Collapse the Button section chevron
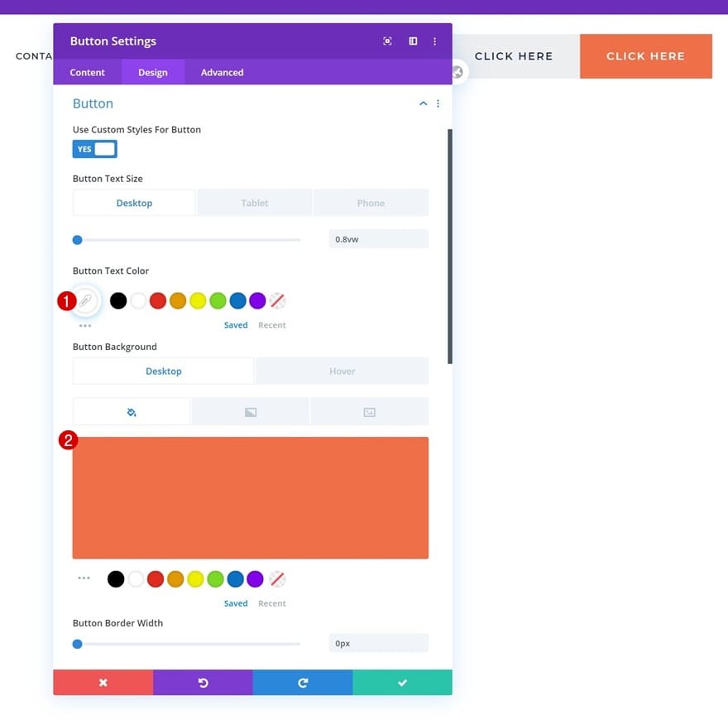Viewport: 728px width, 720px height. (x=423, y=103)
